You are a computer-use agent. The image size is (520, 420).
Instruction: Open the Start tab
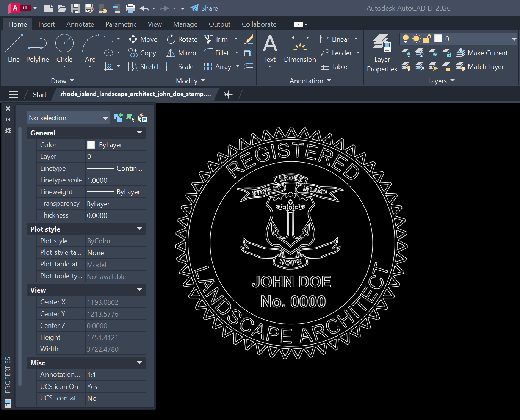coord(40,94)
